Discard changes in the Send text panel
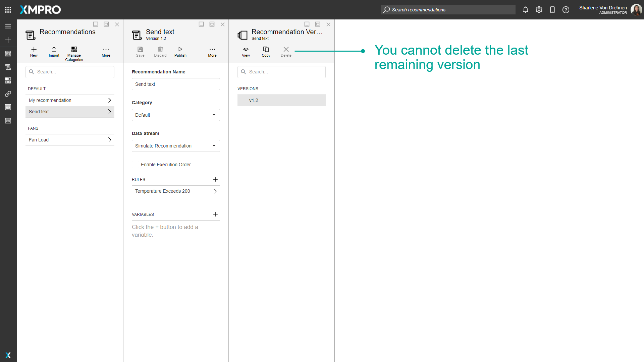The width and height of the screenshot is (644, 362). click(x=160, y=51)
